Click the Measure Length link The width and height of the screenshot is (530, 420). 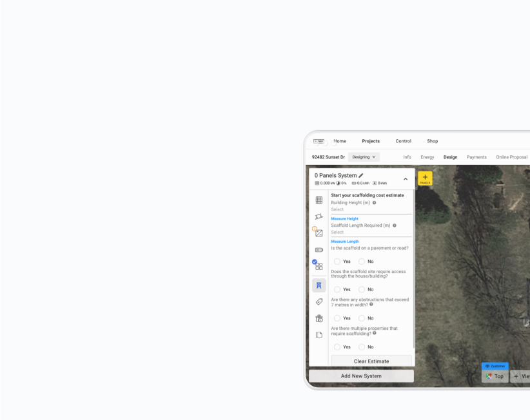click(x=345, y=242)
